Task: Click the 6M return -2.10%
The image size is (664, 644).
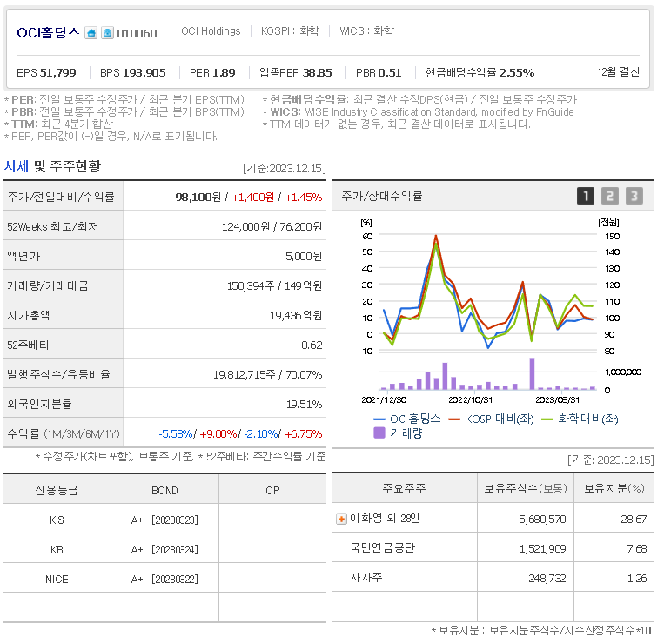Action: pyautogui.click(x=261, y=434)
